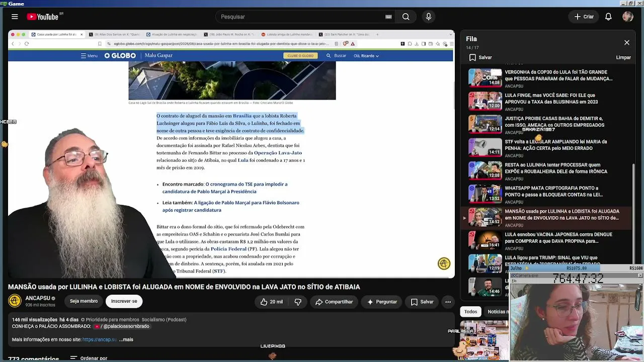Play queue thumbnail with 14:11 duration
The width and height of the screenshot is (644, 362).
[485, 147]
